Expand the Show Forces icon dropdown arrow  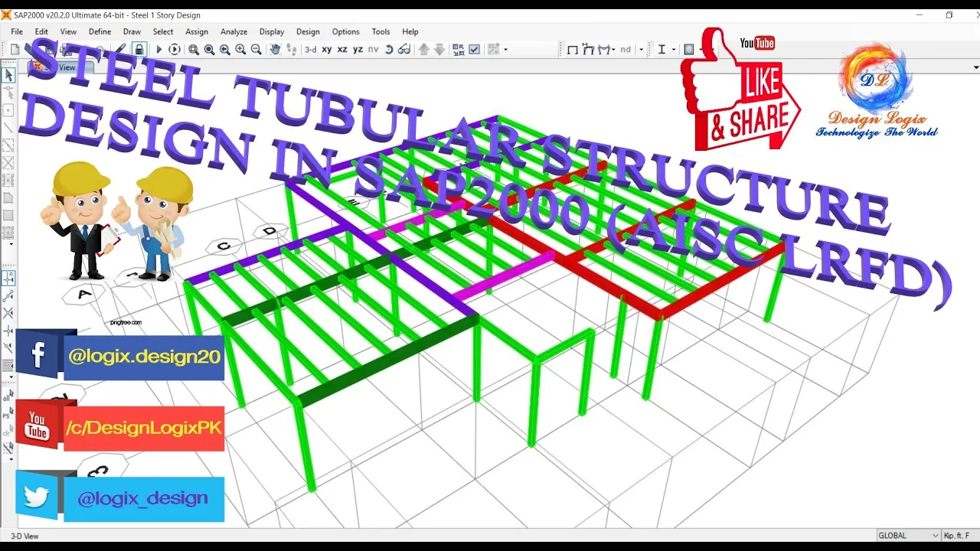coord(612,50)
